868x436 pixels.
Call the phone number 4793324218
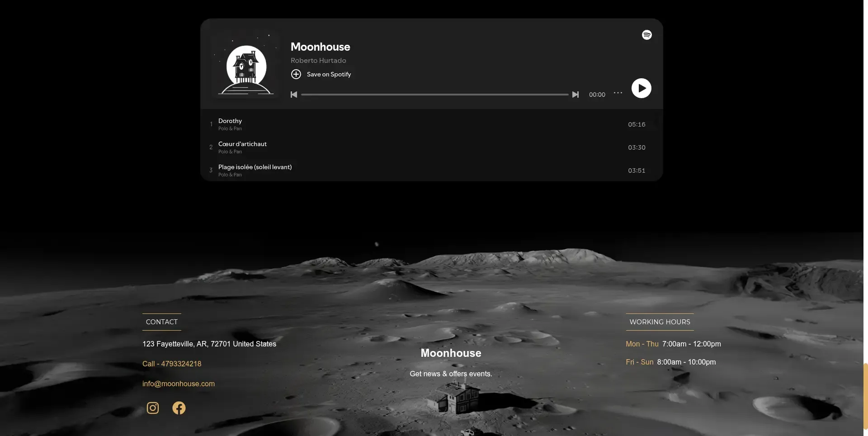pos(171,364)
